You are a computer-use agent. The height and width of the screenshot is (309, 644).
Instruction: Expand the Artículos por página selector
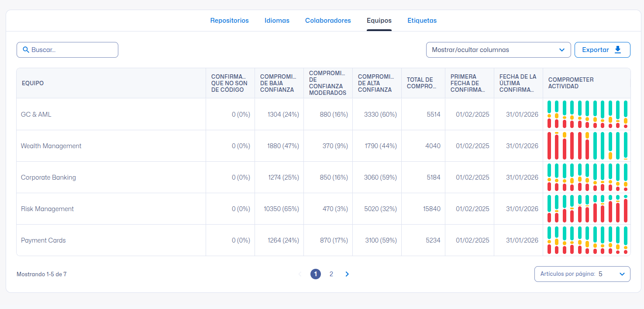point(582,274)
